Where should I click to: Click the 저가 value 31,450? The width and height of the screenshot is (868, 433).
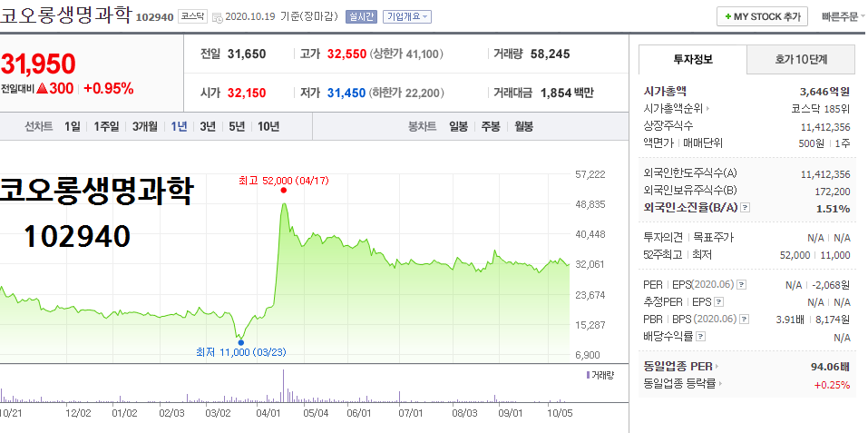pyautogui.click(x=346, y=93)
